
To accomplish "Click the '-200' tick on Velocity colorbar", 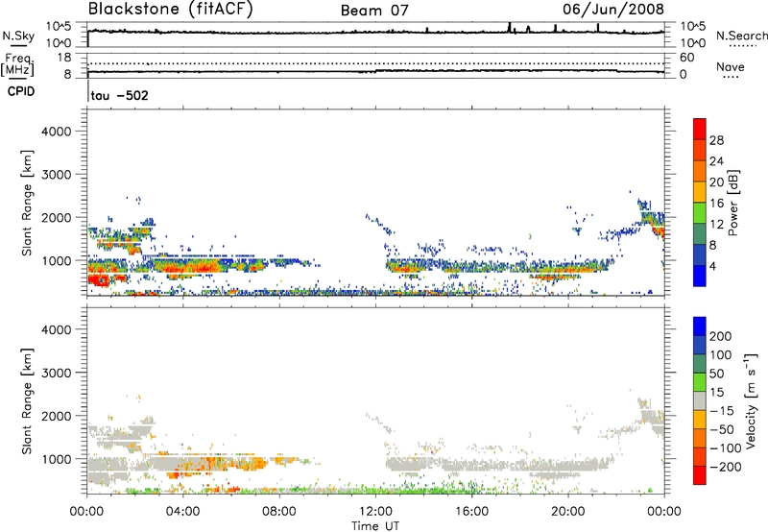I will coord(725,467).
